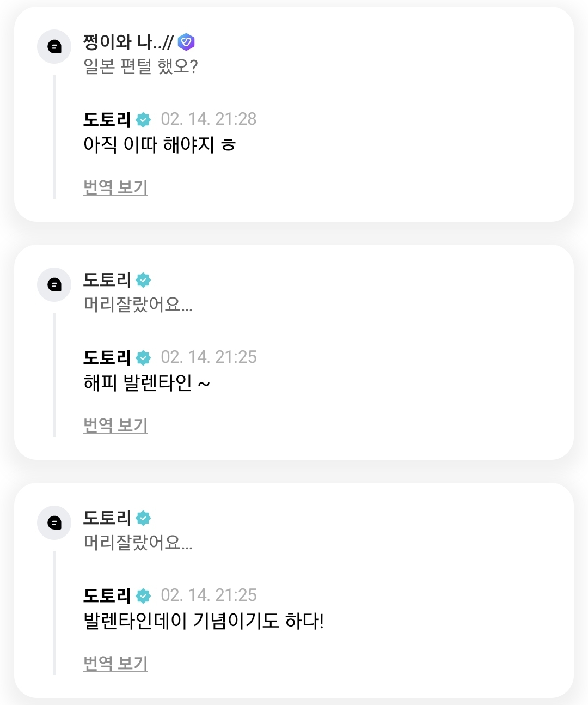588x705 pixels.
Task: Click the top verified badge in the 해피 발렌타인 card
Action: pyautogui.click(x=143, y=280)
